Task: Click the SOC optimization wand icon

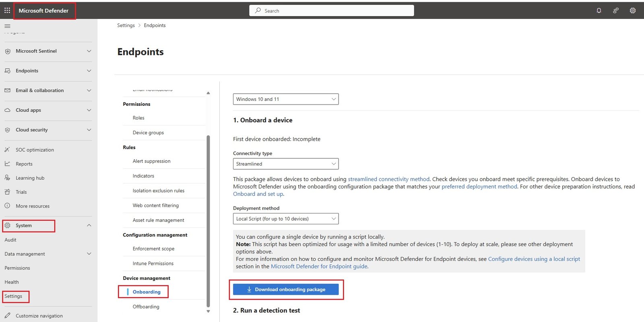Action: [x=7, y=150]
